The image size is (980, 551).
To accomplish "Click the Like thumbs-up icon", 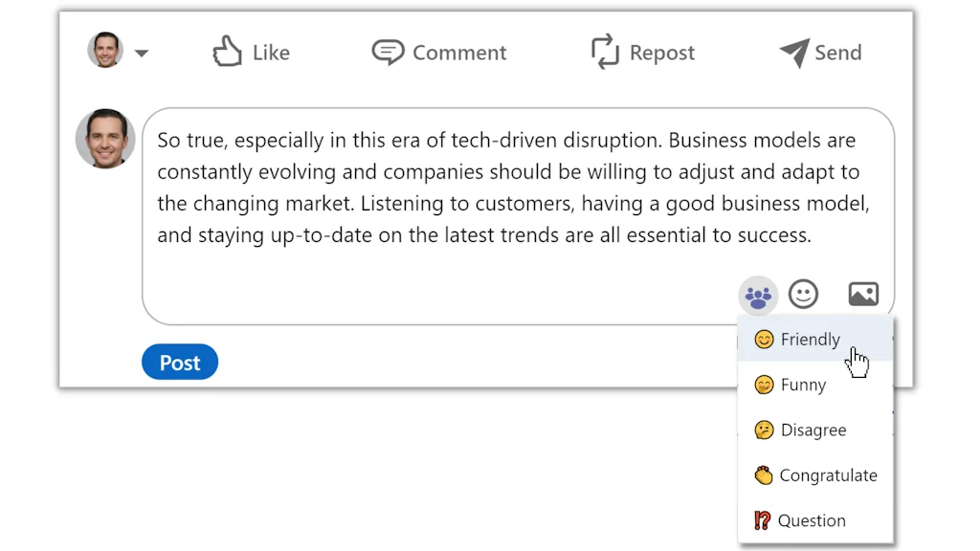I will click(x=226, y=52).
